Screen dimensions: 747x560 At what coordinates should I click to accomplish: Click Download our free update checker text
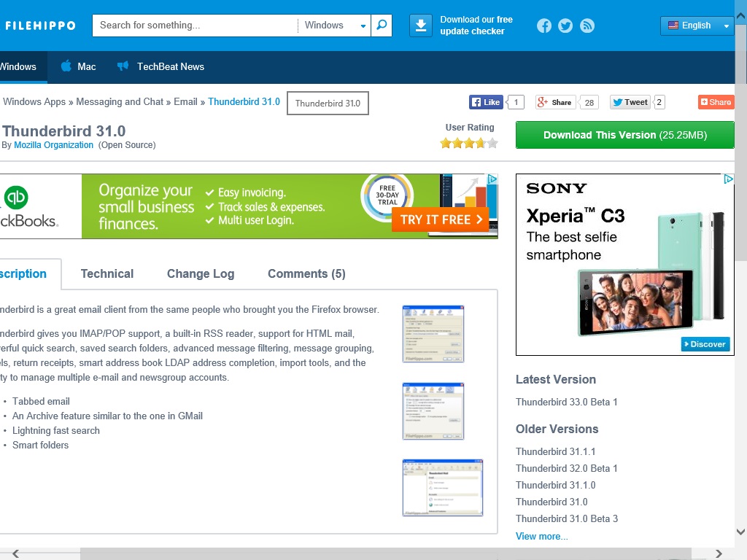[476, 26]
